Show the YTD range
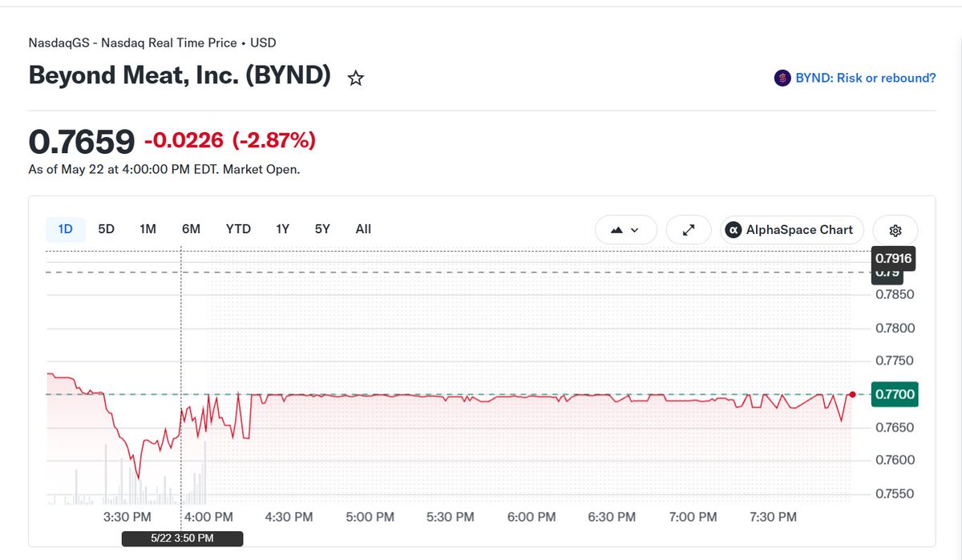This screenshot has height=560, width=962. (238, 229)
